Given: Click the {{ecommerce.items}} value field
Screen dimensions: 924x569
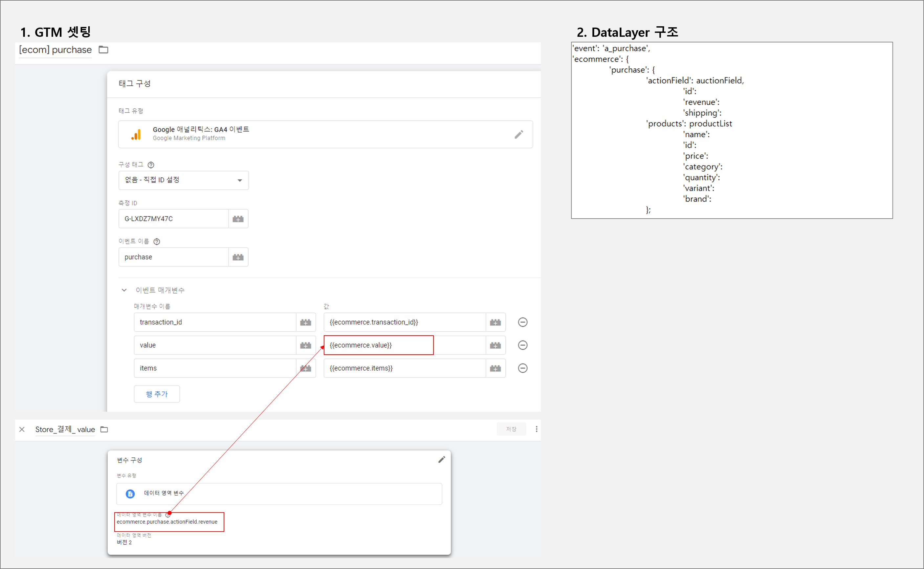Looking at the screenshot, I should pos(405,368).
